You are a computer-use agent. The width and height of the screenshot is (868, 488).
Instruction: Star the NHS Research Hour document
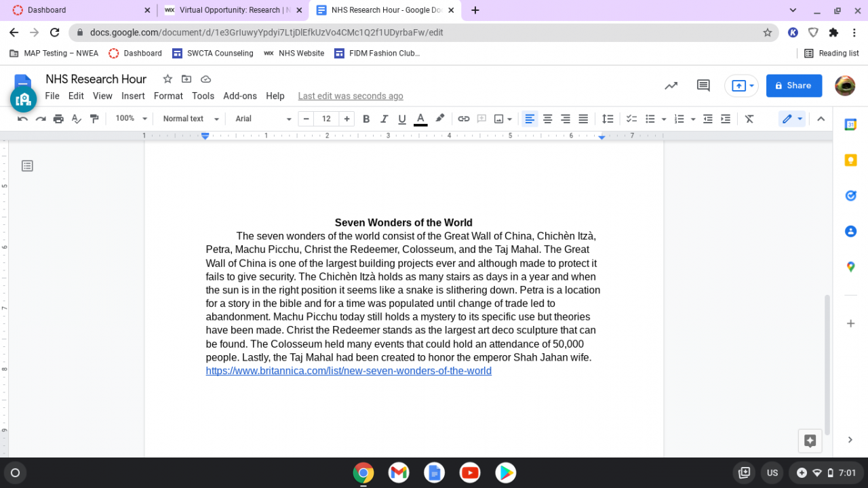pyautogui.click(x=167, y=79)
